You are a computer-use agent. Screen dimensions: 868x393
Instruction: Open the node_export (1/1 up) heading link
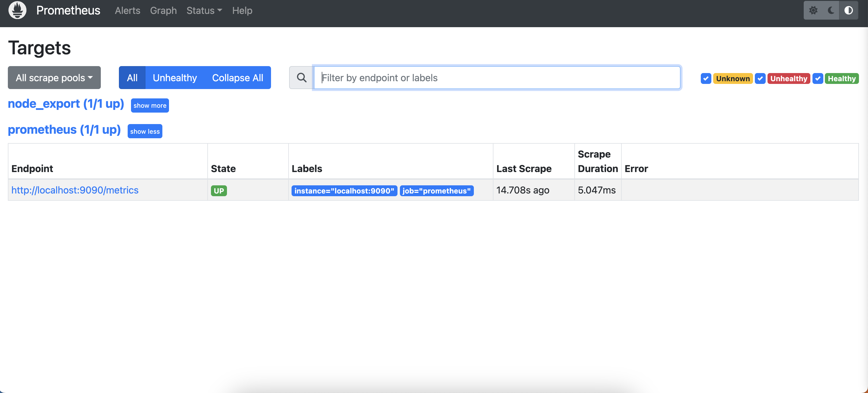click(66, 104)
